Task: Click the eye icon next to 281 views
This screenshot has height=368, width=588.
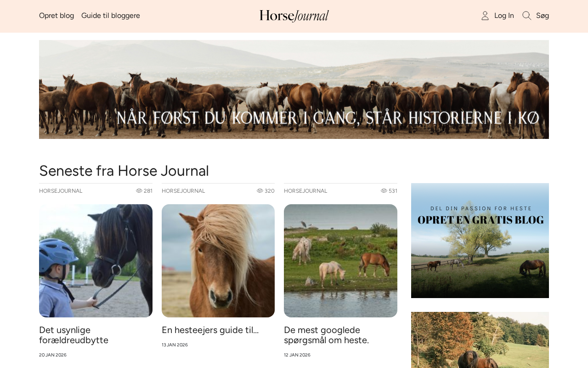Action: [x=139, y=191]
